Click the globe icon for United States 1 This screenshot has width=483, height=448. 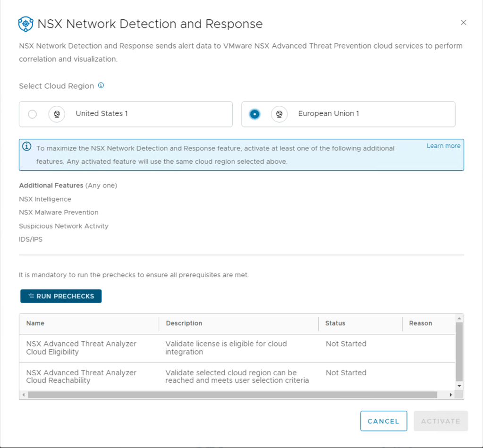(57, 114)
